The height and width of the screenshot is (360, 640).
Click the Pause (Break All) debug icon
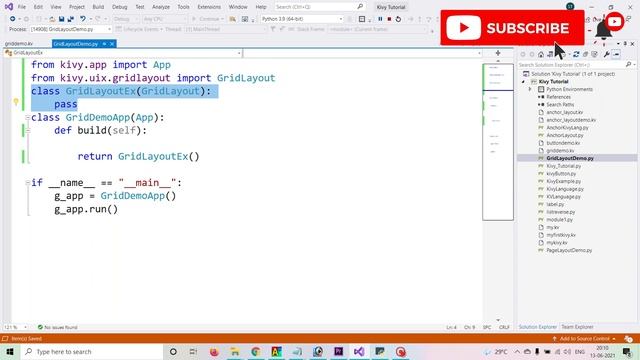[x=380, y=19]
